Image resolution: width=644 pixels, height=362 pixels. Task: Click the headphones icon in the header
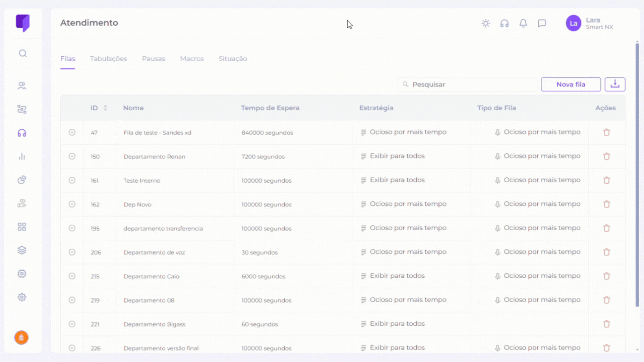click(504, 23)
